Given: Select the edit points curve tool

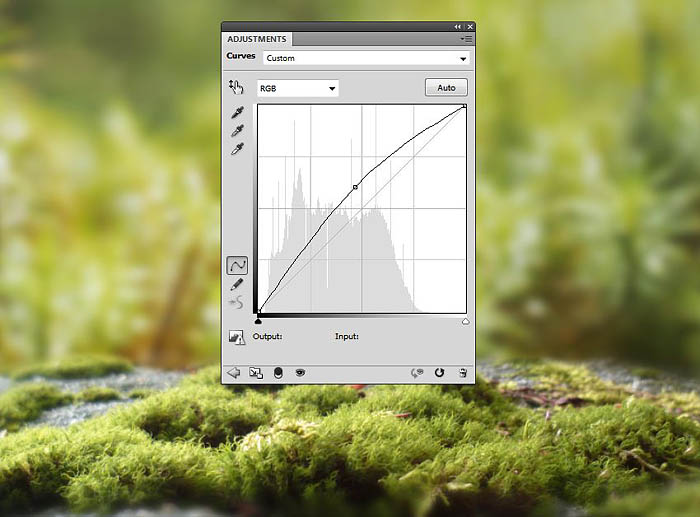Looking at the screenshot, I should [x=238, y=265].
